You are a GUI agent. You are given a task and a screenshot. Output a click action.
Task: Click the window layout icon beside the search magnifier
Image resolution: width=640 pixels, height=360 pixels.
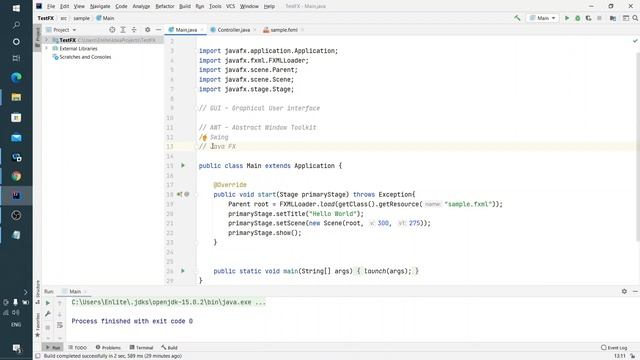625,18
